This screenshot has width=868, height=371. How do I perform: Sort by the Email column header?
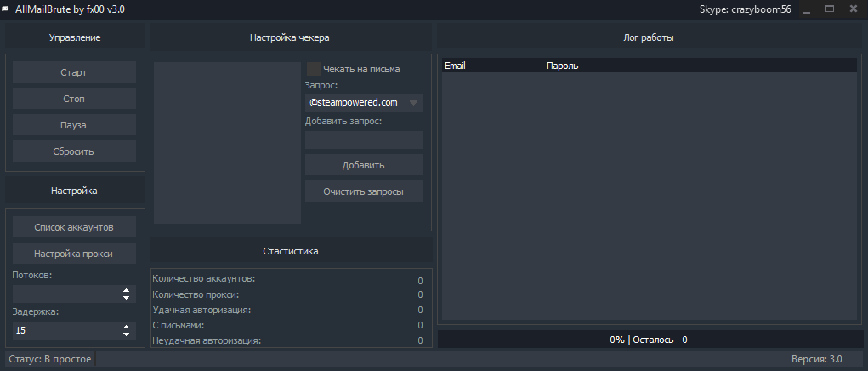coord(456,66)
